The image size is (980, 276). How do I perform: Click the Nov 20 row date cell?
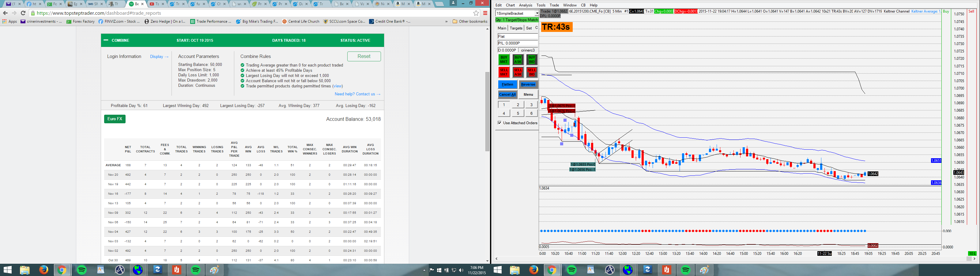113,174
